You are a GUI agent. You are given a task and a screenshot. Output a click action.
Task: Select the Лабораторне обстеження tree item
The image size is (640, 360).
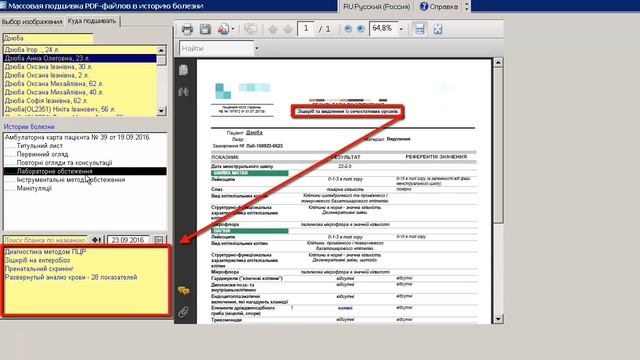point(85,171)
